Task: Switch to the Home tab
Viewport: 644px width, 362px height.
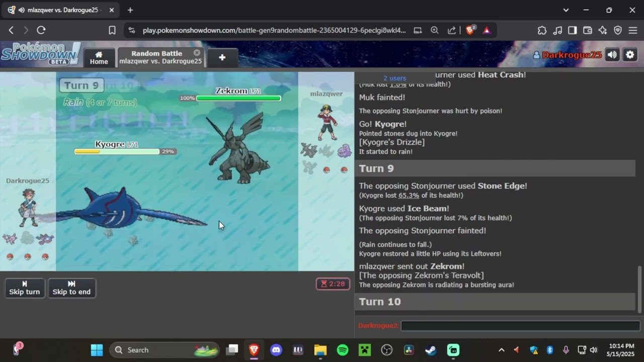Action: point(99,58)
